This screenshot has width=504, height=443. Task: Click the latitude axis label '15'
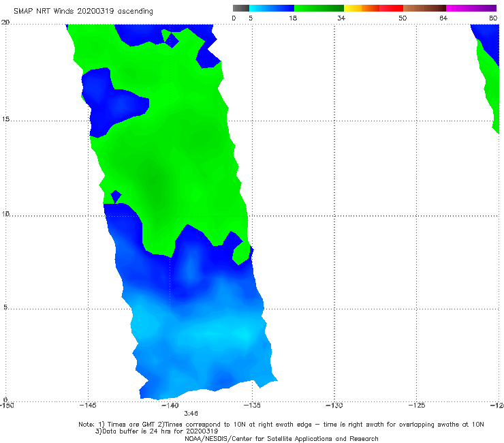coord(5,119)
